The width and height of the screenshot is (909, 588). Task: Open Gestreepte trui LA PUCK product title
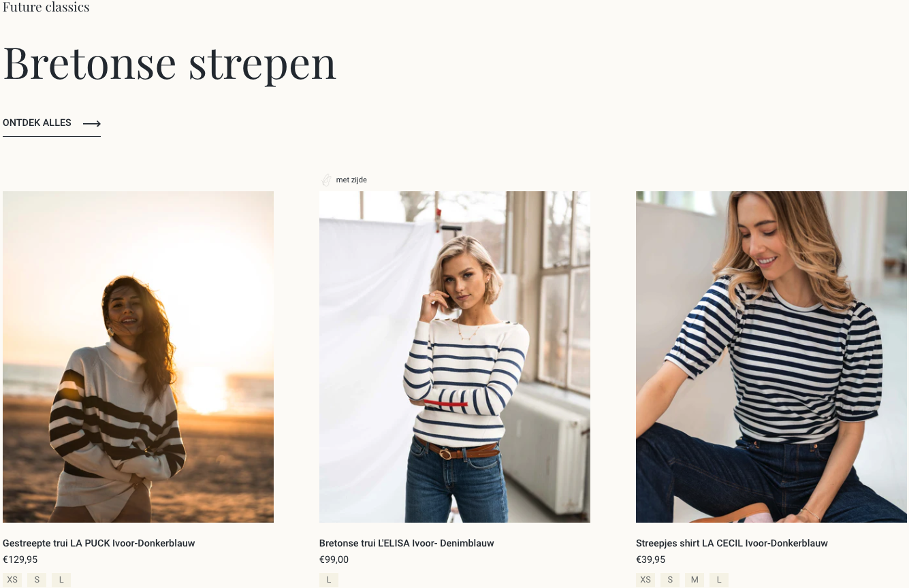click(99, 543)
